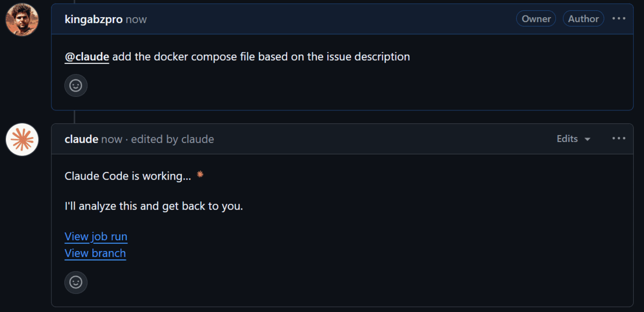
Task: Open kingabzpro's profile avatar picture
Action: (22, 19)
